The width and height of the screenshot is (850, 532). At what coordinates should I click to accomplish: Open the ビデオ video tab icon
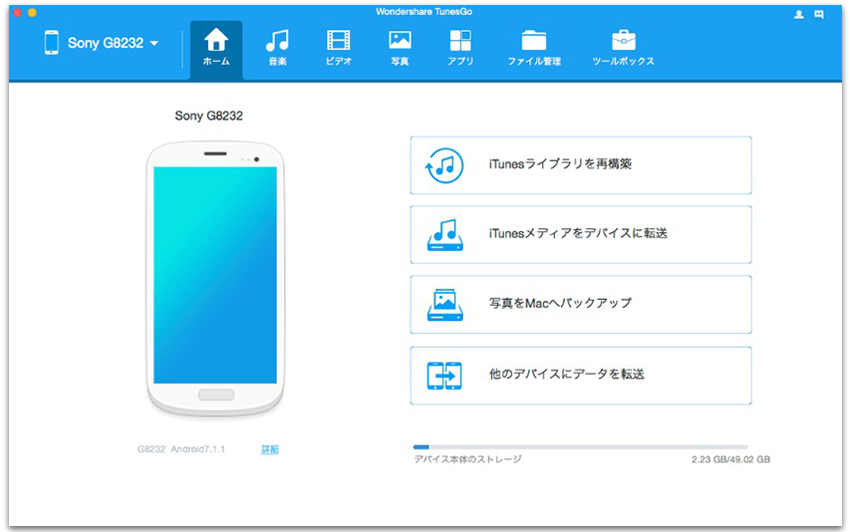click(339, 40)
